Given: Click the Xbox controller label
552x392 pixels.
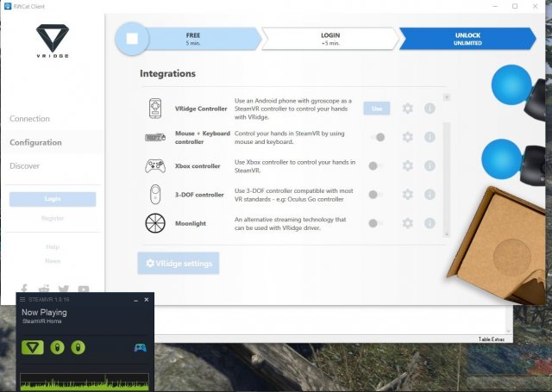Looking at the screenshot, I should (198, 166).
